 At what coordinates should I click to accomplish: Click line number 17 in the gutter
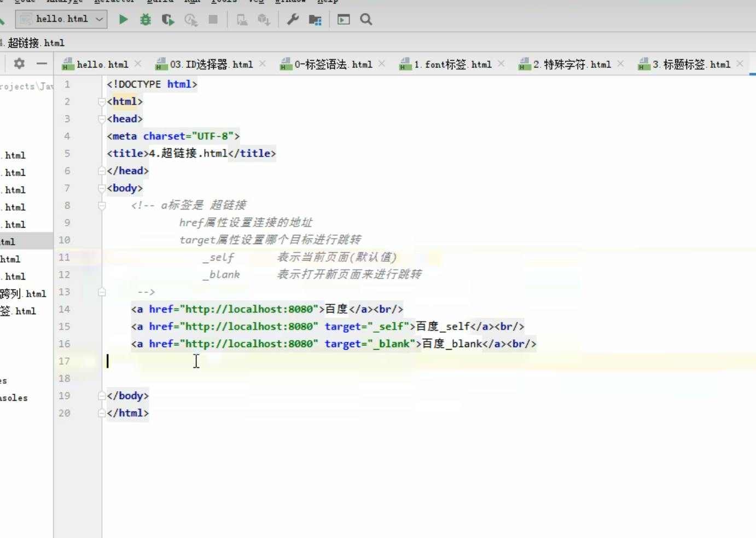pyautogui.click(x=65, y=361)
